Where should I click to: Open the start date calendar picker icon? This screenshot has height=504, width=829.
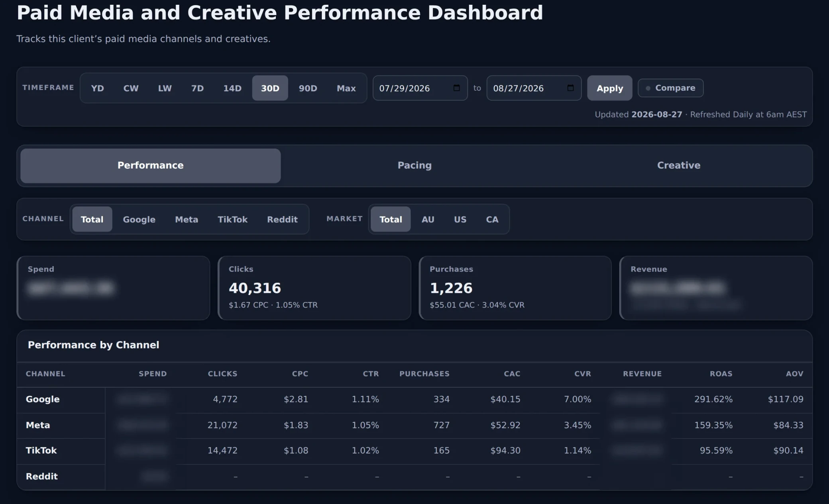point(457,88)
